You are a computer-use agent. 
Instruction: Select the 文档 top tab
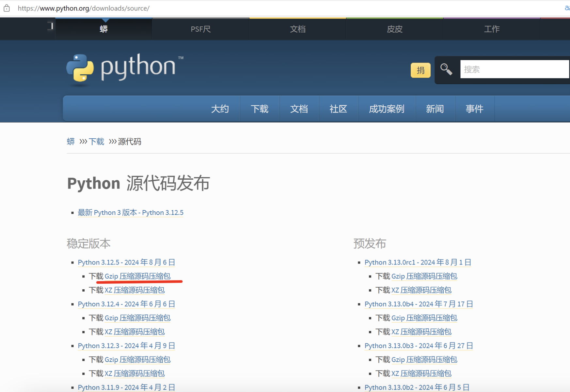[x=298, y=29]
